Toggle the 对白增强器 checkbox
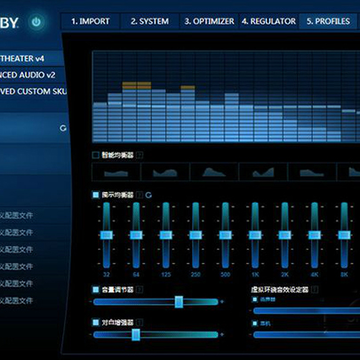The height and width of the screenshot is (360, 360). (x=96, y=322)
